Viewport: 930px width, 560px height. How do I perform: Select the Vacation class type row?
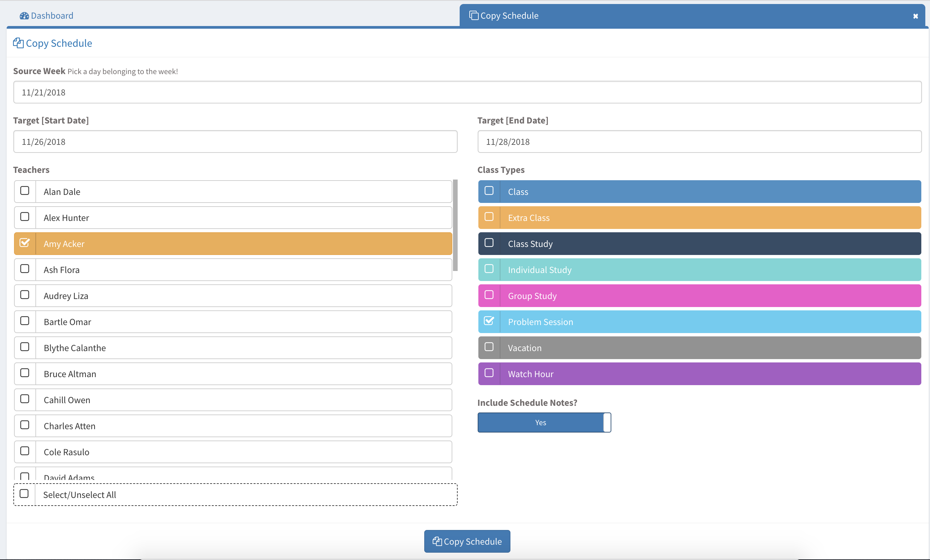[699, 348]
